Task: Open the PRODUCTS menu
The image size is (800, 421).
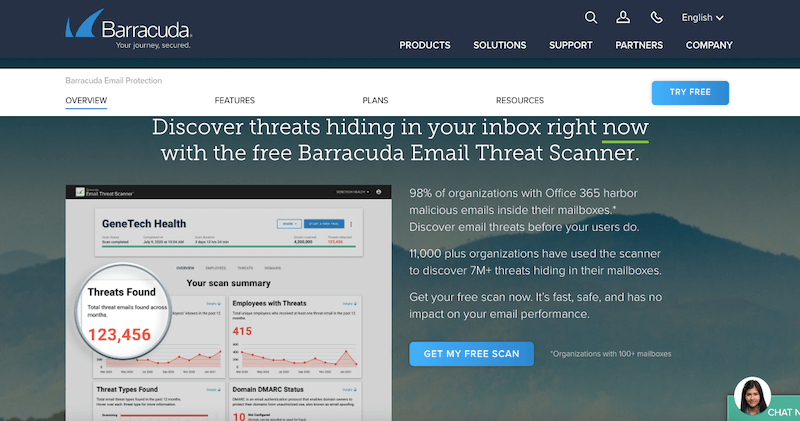Action: click(424, 45)
